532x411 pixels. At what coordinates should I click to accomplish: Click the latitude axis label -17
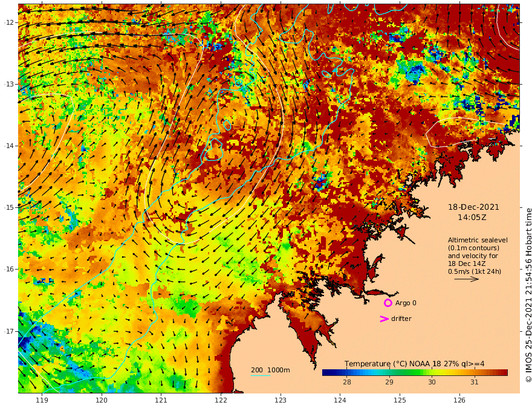point(9,331)
